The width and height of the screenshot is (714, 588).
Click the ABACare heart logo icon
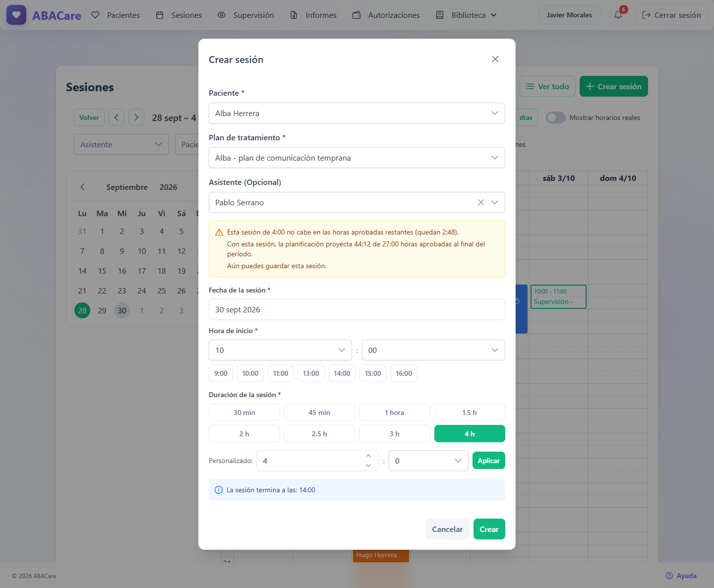coord(16,15)
